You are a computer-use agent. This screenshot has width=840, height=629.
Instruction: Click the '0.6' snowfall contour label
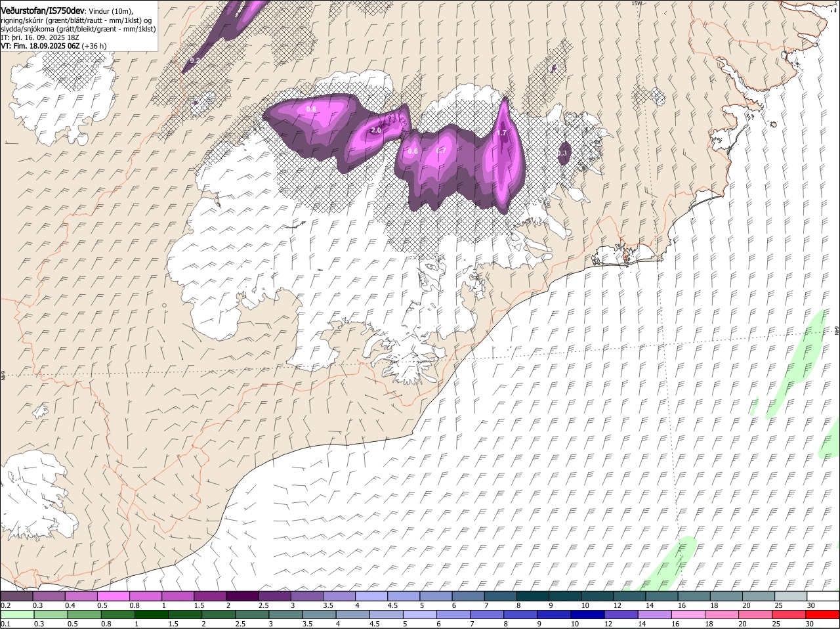[x=413, y=152]
